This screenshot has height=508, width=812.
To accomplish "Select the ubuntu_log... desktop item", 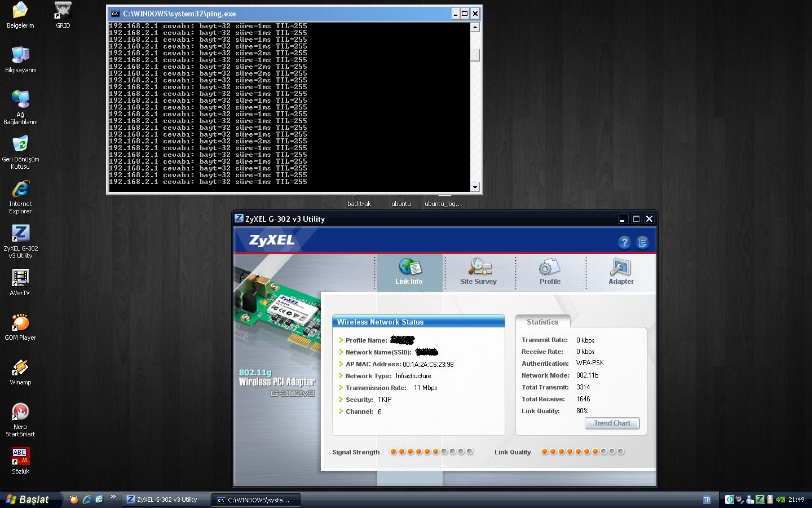I will 443,204.
